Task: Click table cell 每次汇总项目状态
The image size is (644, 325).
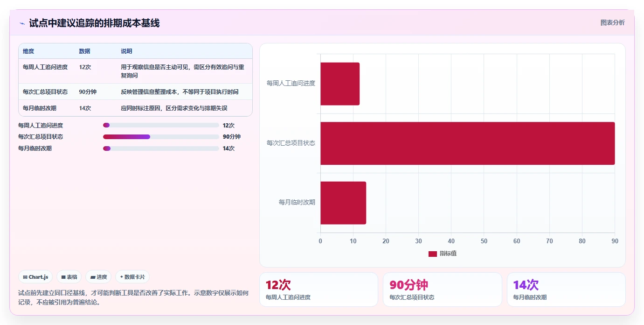Action: point(45,92)
